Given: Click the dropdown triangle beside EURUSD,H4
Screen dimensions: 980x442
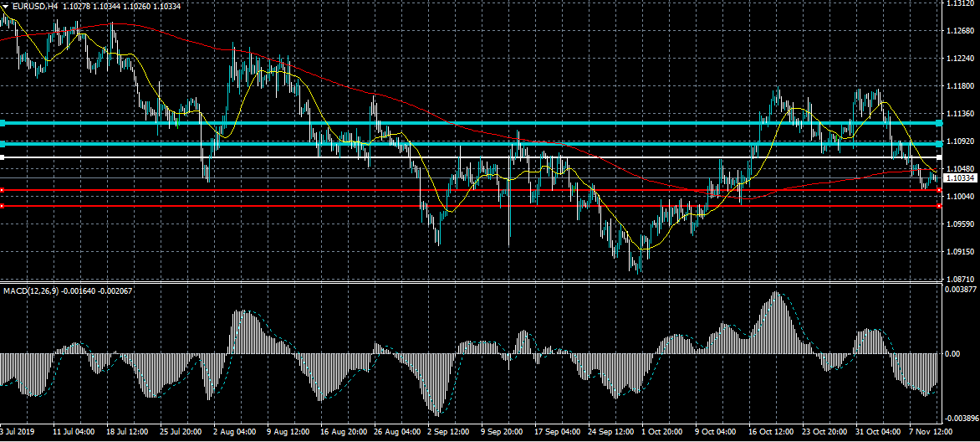Looking at the screenshot, I should coord(5,6).
